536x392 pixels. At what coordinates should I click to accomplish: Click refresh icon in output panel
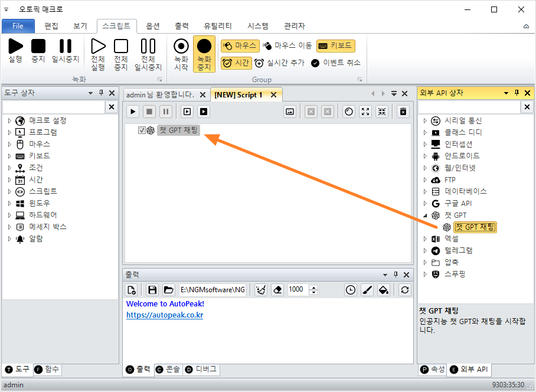pos(405,290)
